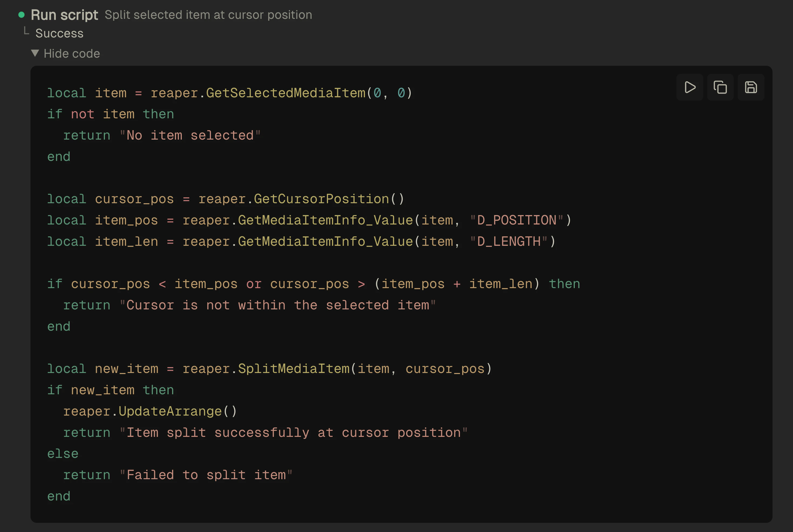Click GetSelectedMediaItem in the first code line
Viewport: 793px width, 532px height.
tap(285, 93)
